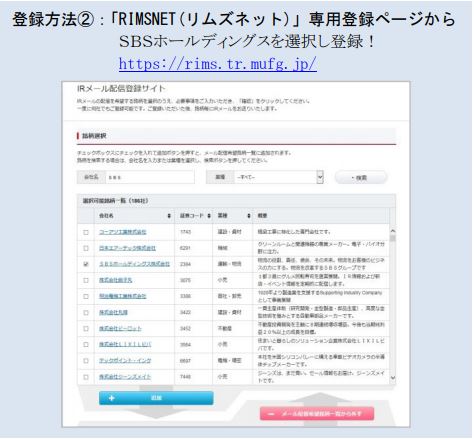Sort by 業種 column arrows
Image resolution: width=474 pixels, height=439 pixels.
click(x=249, y=216)
